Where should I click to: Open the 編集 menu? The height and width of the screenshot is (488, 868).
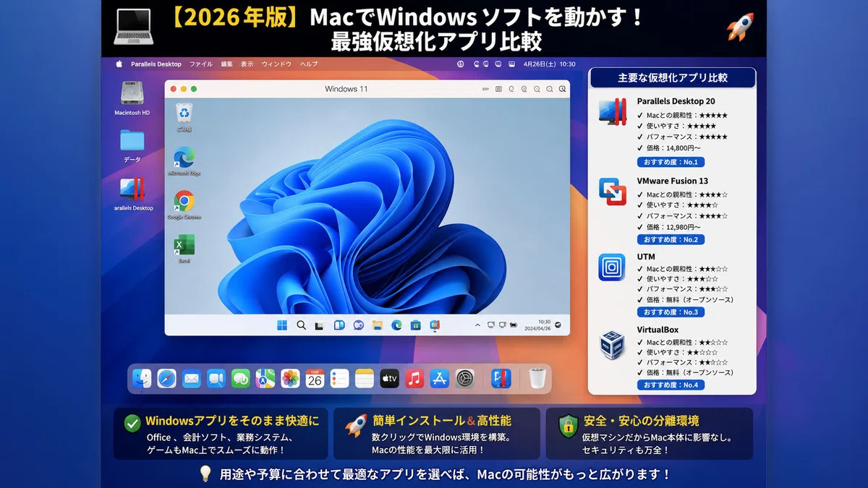[x=227, y=64]
